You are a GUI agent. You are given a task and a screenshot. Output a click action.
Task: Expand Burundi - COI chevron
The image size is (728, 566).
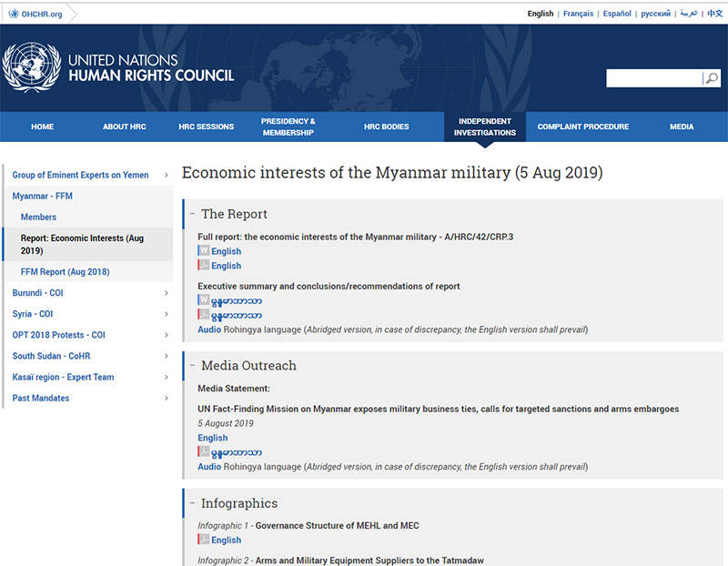[x=167, y=293]
